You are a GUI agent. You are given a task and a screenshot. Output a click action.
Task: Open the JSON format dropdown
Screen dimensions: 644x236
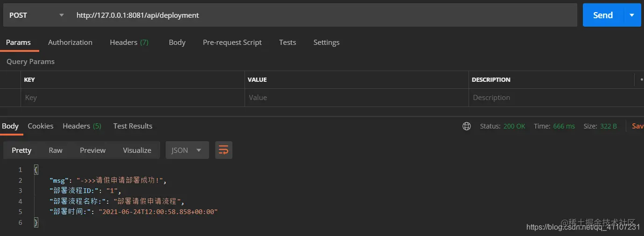[187, 150]
